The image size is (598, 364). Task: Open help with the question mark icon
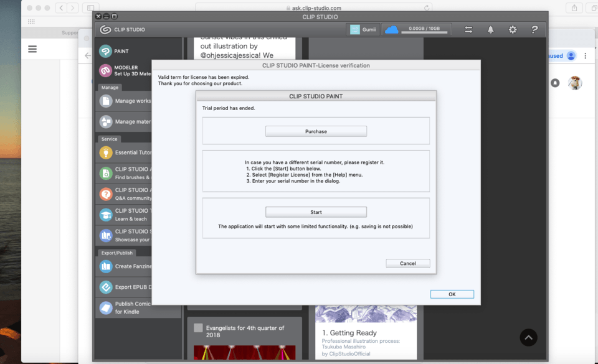(x=534, y=29)
